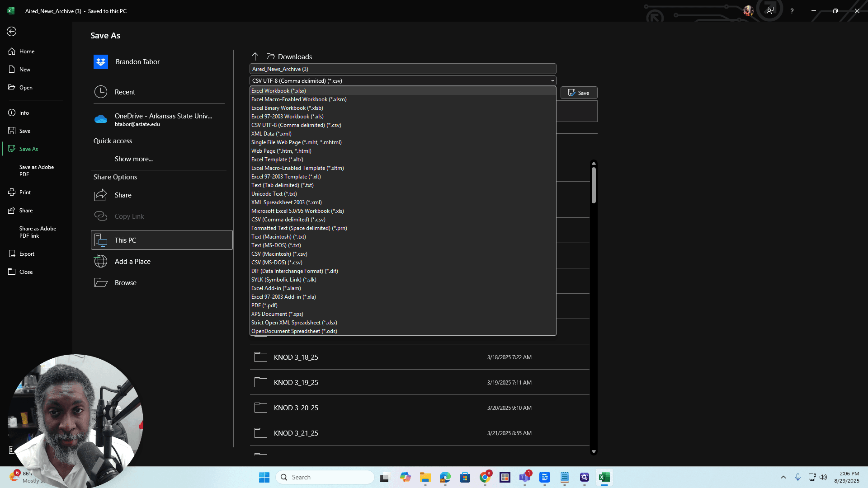Open Browse file dialog
Image resolution: width=868 pixels, height=488 pixels.
tap(161, 283)
